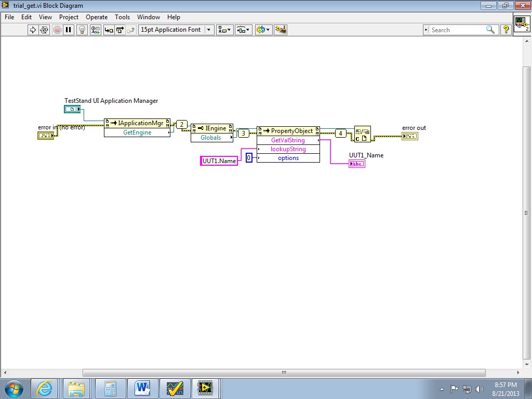Launch Internet Explorer from taskbar
The height and width of the screenshot is (399, 532).
(45, 389)
